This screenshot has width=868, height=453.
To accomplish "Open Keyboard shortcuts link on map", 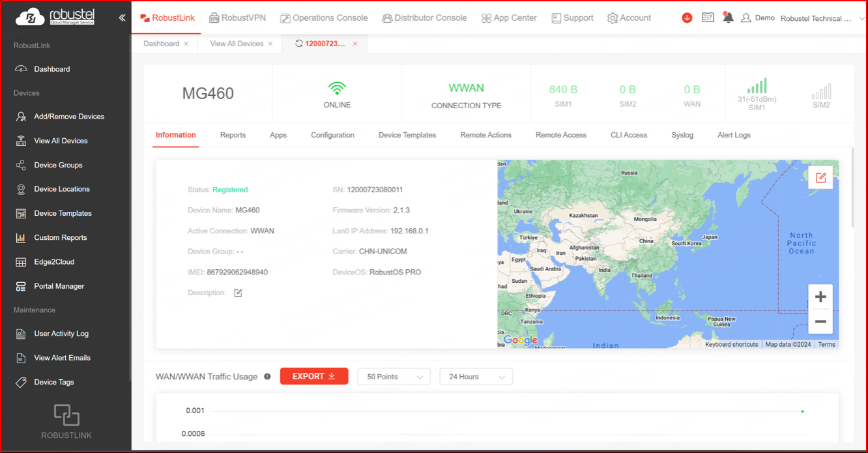I will tap(731, 344).
